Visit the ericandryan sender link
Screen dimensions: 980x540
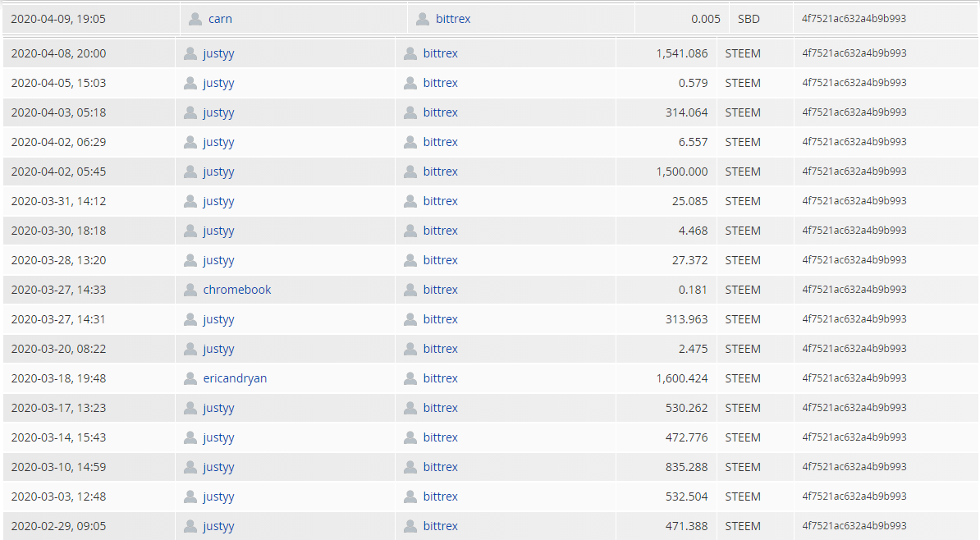[x=235, y=378]
